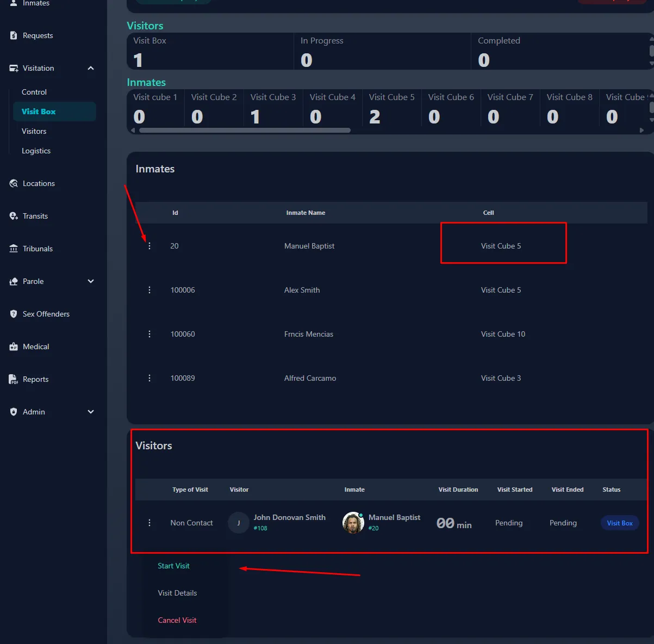Click the Visit Box status badge

tap(619, 523)
